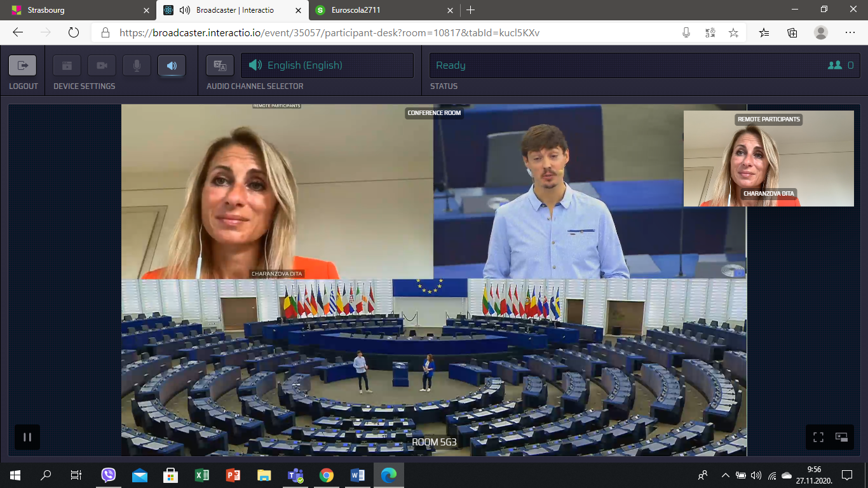Click the OneDrive cloud tray icon
Viewport: 868px width, 488px height.
(x=787, y=475)
